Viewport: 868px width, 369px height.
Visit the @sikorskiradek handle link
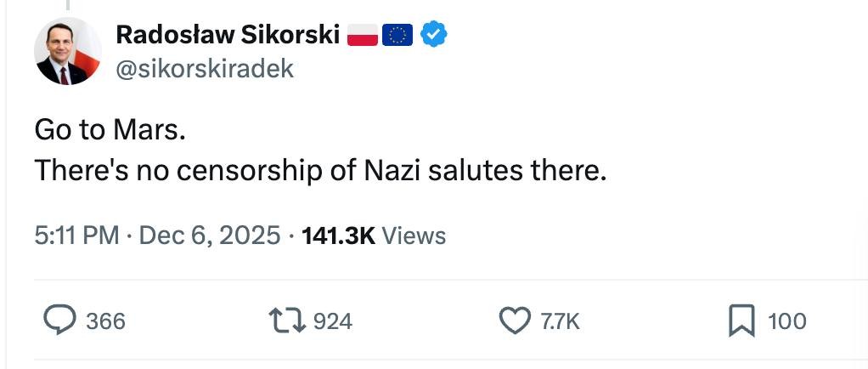tap(204, 68)
